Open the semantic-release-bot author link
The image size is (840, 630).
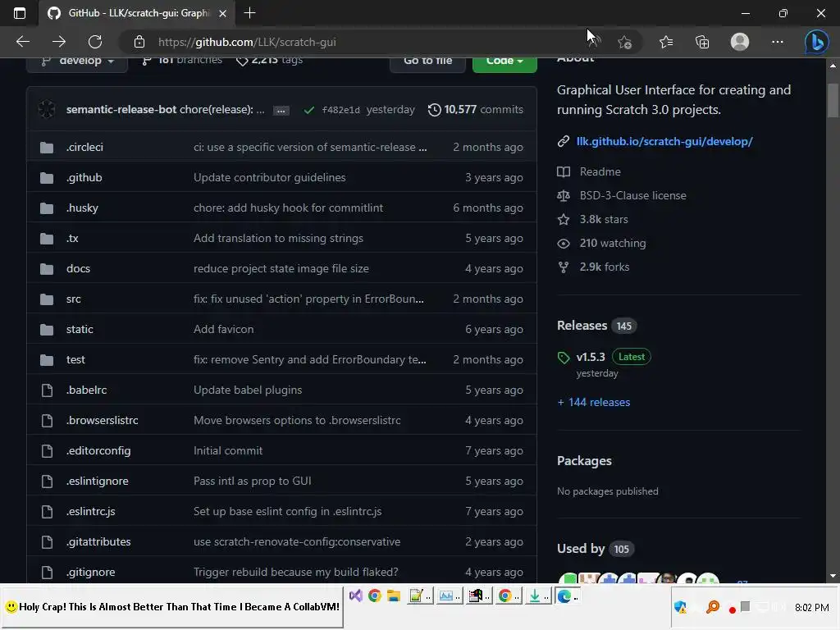click(x=121, y=109)
